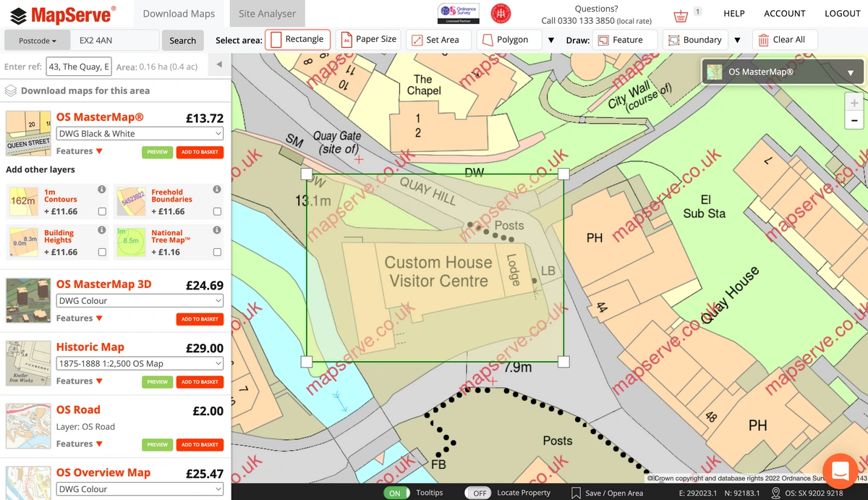Viewport: 868px width, 500px height.
Task: Open the OS MasterMap map layer selector
Action: click(782, 72)
